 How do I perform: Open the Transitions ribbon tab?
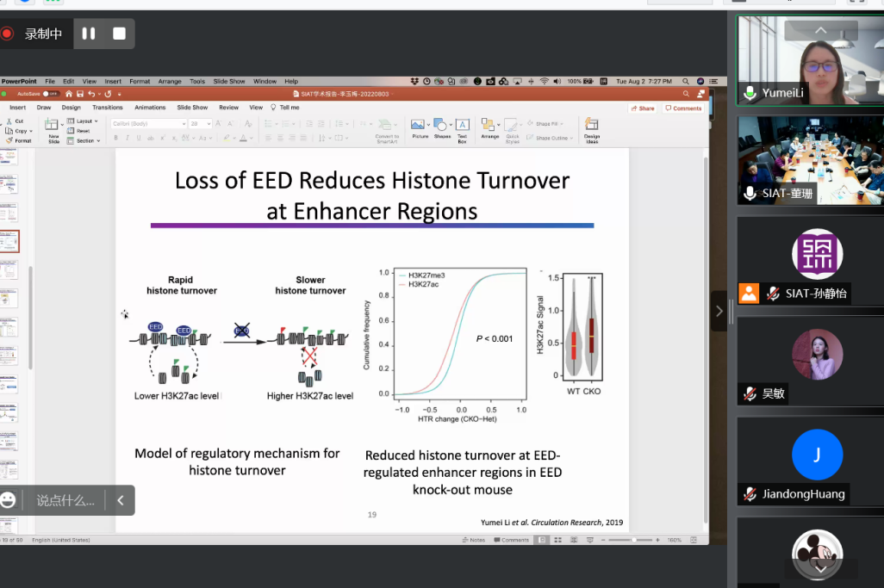coord(107,107)
